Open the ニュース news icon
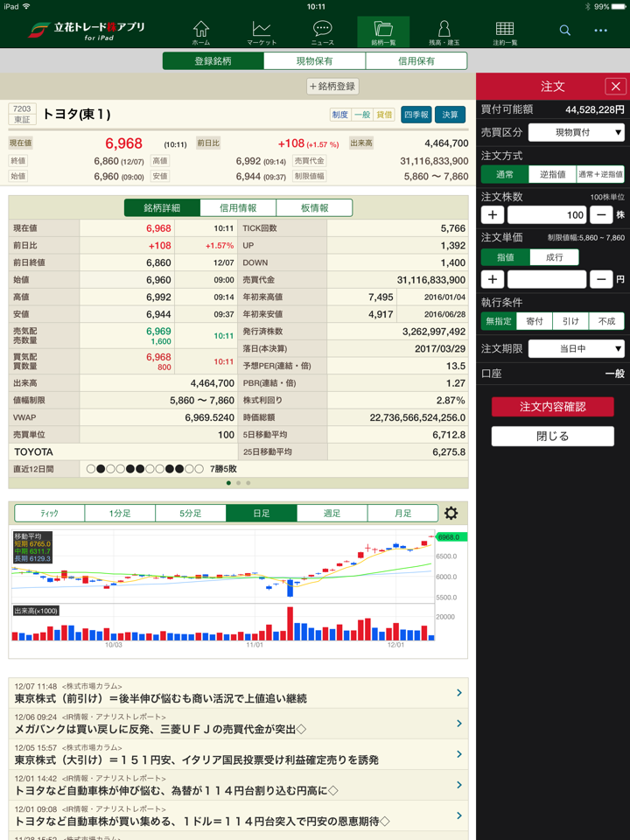Screen dimensions: 630x840 tap(322, 32)
